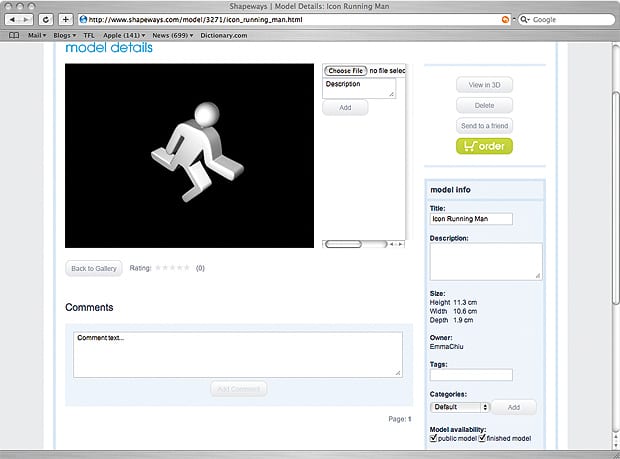Click the Tags input field
This screenshot has width=620, height=459.
coord(471,375)
